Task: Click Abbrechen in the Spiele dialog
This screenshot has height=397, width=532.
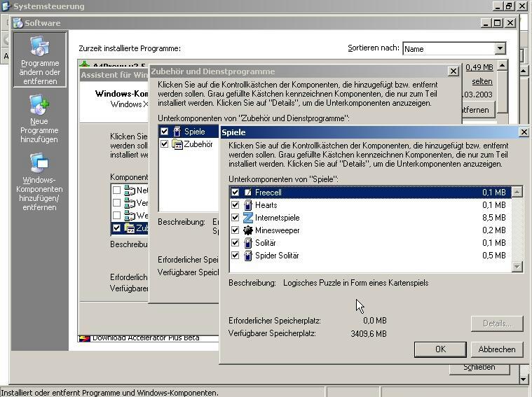Action: [497, 349]
